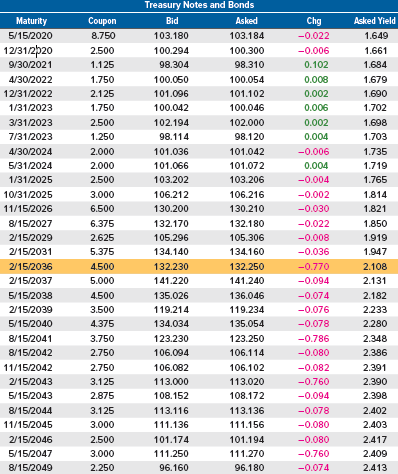Viewport: 398px width, 474px height.
Task: Click the 132.230 bid in highlighted row
Action: (171, 267)
